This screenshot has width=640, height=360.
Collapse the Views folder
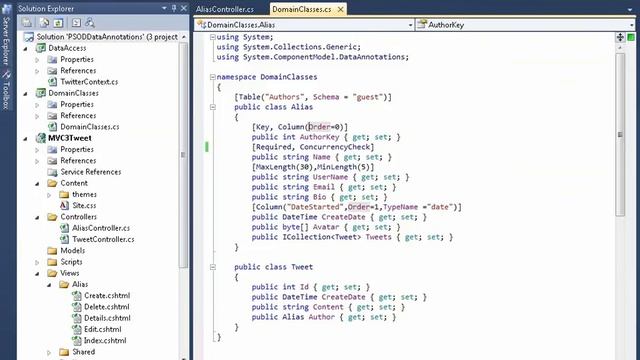click(37, 273)
